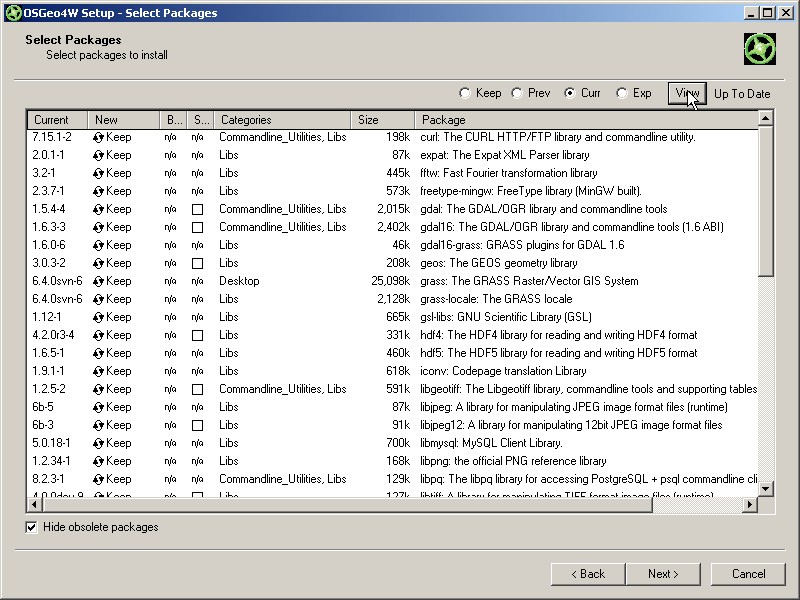Click the Desktop category cell

(239, 281)
